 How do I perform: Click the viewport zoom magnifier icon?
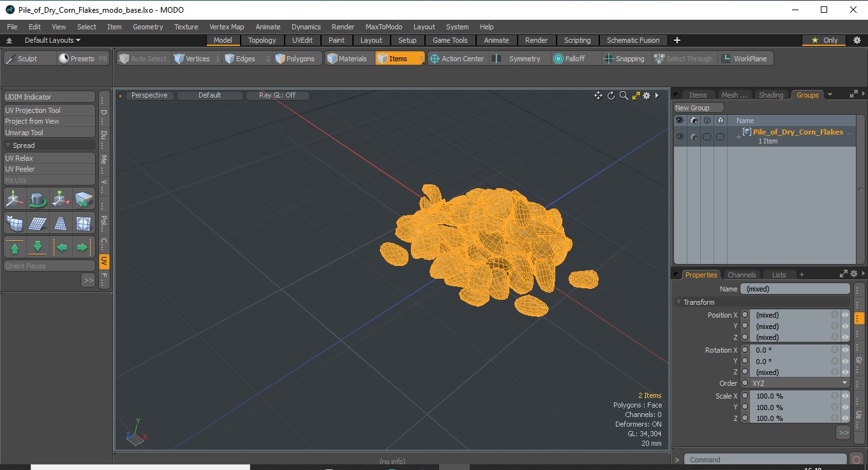click(624, 96)
